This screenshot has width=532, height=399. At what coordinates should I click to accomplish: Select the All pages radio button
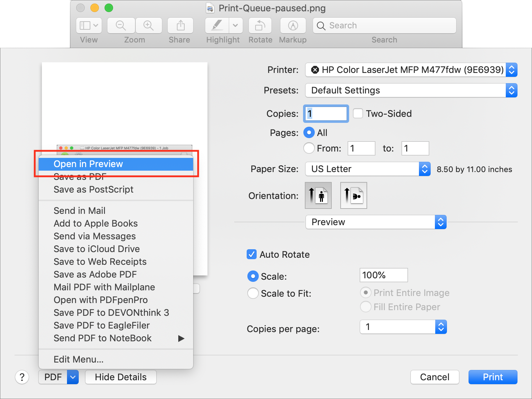click(309, 133)
